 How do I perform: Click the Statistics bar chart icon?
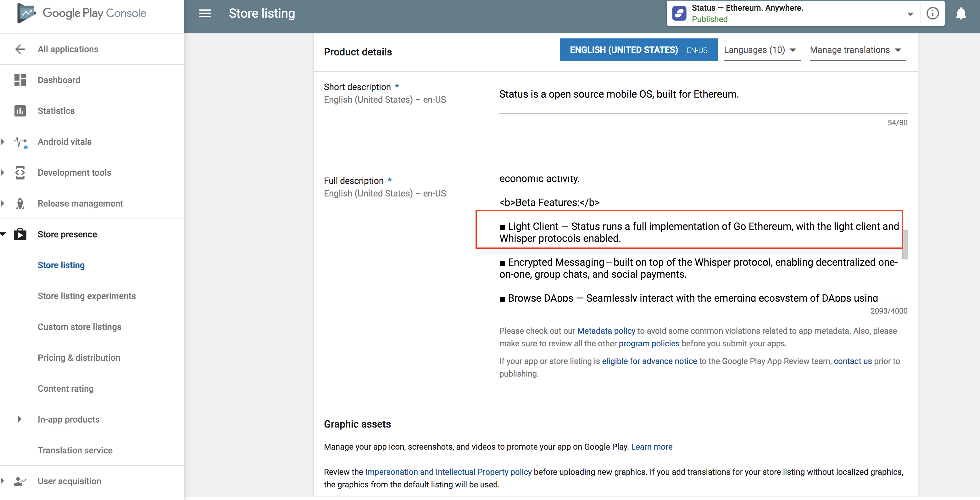(x=20, y=111)
